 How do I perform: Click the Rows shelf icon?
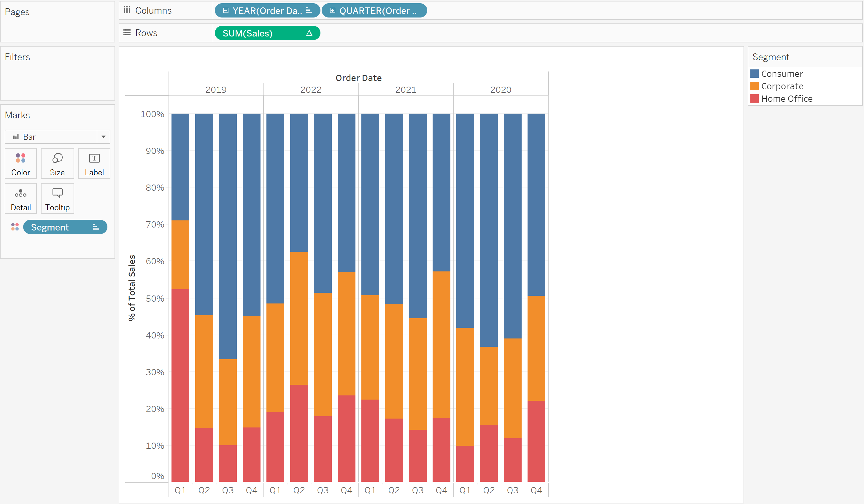[127, 33]
